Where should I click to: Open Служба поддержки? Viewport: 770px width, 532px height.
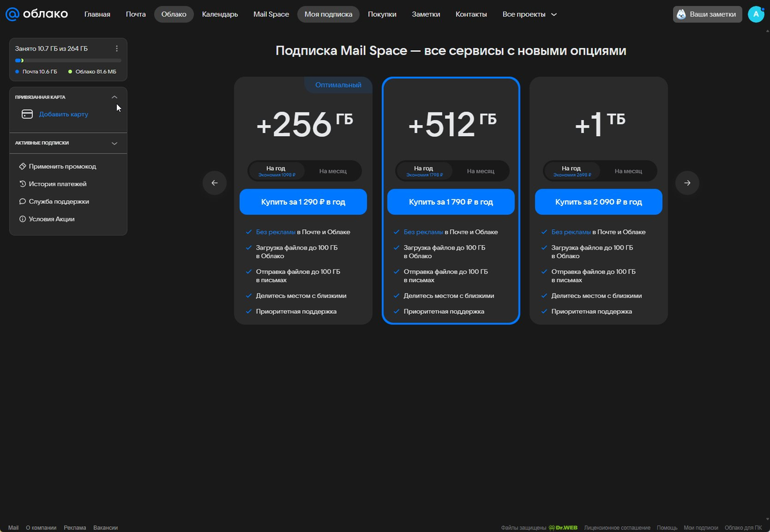(59, 202)
